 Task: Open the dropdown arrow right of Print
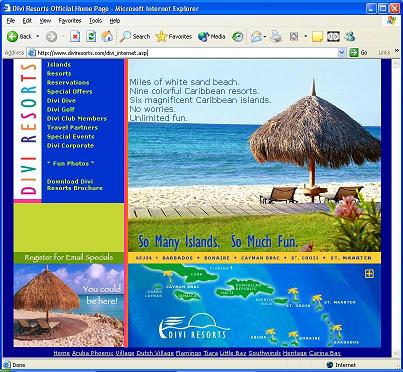tap(305, 36)
